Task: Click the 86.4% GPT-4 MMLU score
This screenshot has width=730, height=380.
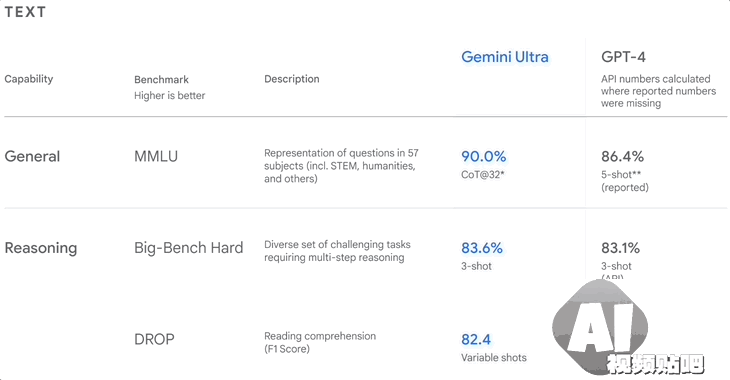Action: click(x=622, y=156)
